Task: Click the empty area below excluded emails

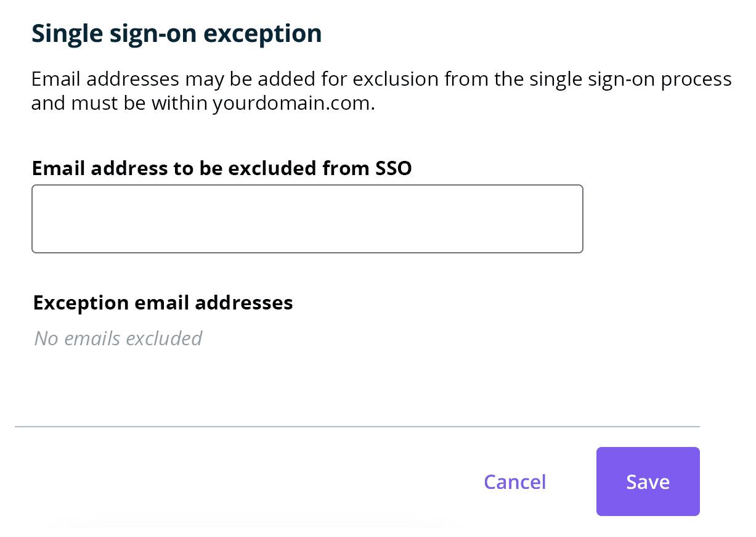Action: click(x=246, y=382)
